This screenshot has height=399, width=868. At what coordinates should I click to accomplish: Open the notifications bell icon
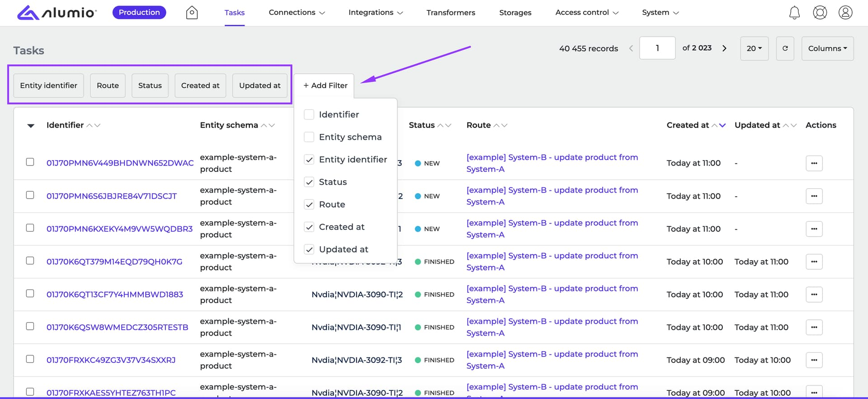(x=794, y=13)
